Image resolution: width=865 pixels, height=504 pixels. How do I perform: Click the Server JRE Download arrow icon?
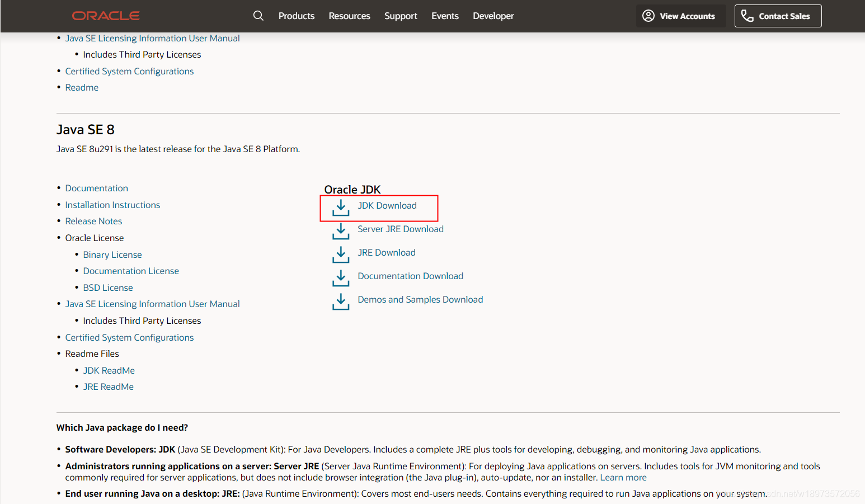(341, 231)
